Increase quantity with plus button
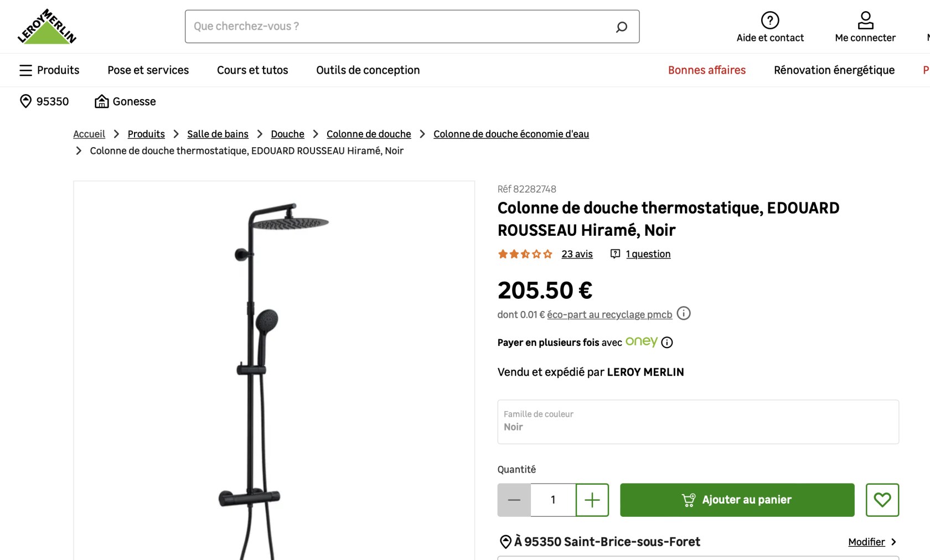This screenshot has height=560, width=930. pos(592,500)
